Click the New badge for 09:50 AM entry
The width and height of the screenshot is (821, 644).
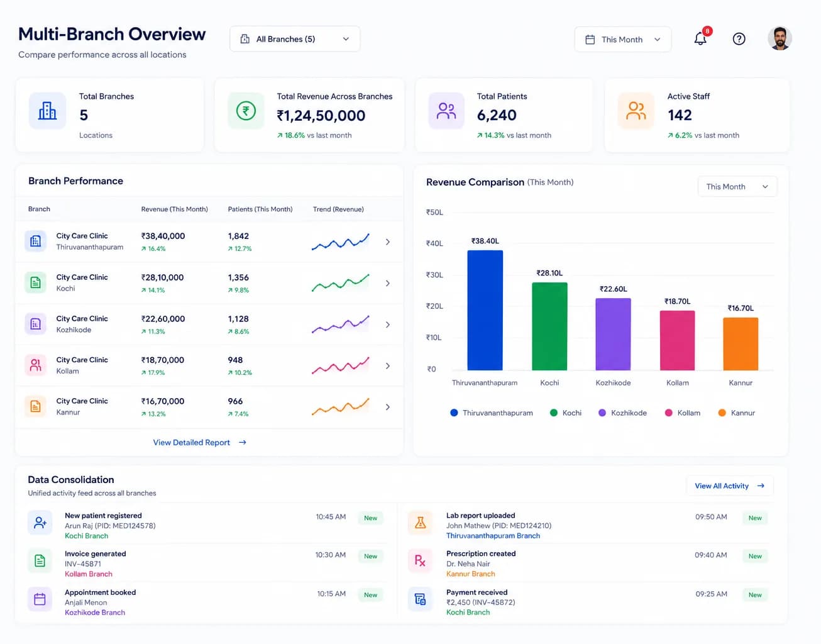(x=755, y=518)
